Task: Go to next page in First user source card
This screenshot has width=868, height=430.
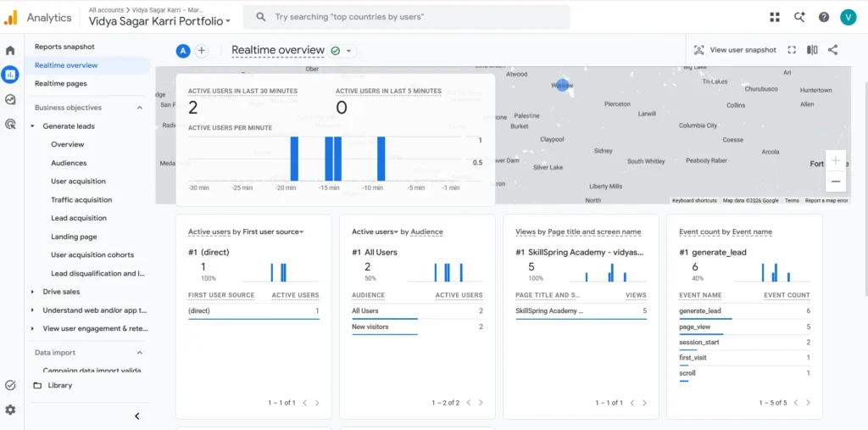Action: (317, 403)
